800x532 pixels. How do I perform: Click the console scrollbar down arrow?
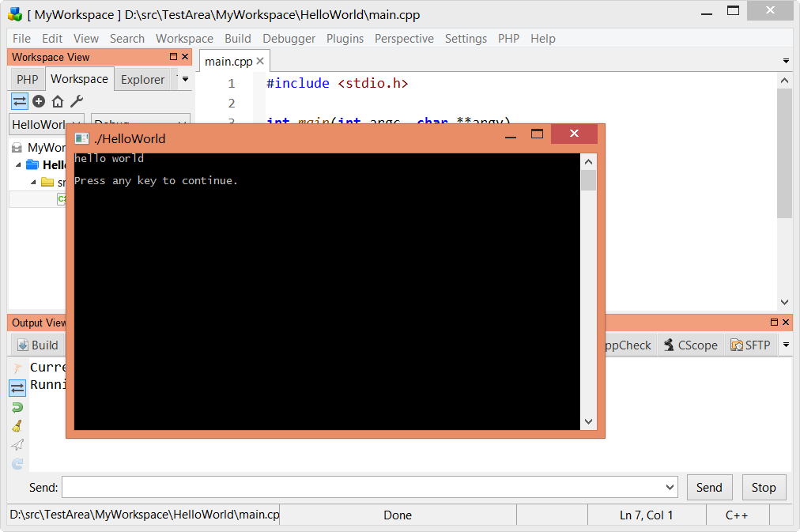click(588, 421)
